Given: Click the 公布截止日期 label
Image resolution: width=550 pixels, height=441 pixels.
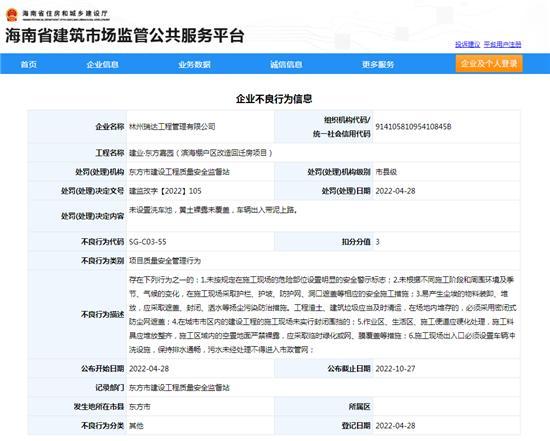Looking at the screenshot, I should (x=349, y=369).
